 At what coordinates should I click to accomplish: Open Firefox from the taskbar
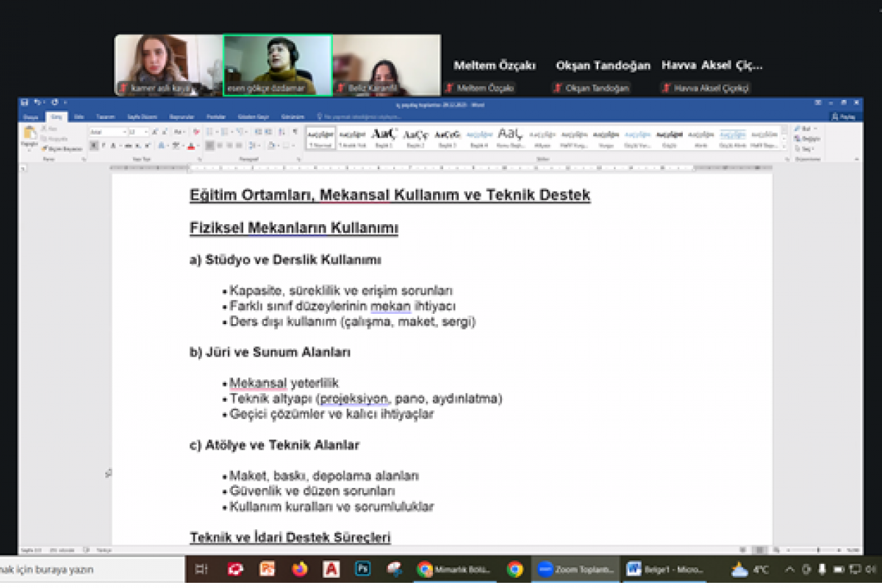pos(299,569)
